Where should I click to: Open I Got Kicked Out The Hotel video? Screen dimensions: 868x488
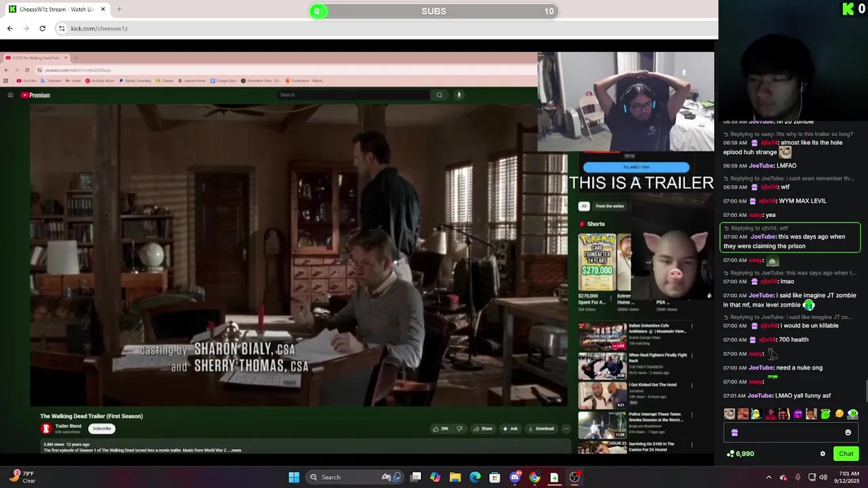[602, 395]
